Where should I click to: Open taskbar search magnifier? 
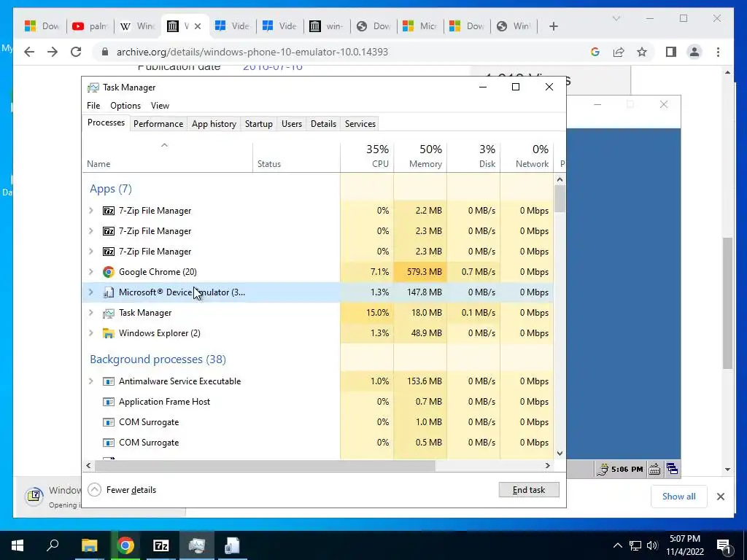pyautogui.click(x=53, y=545)
